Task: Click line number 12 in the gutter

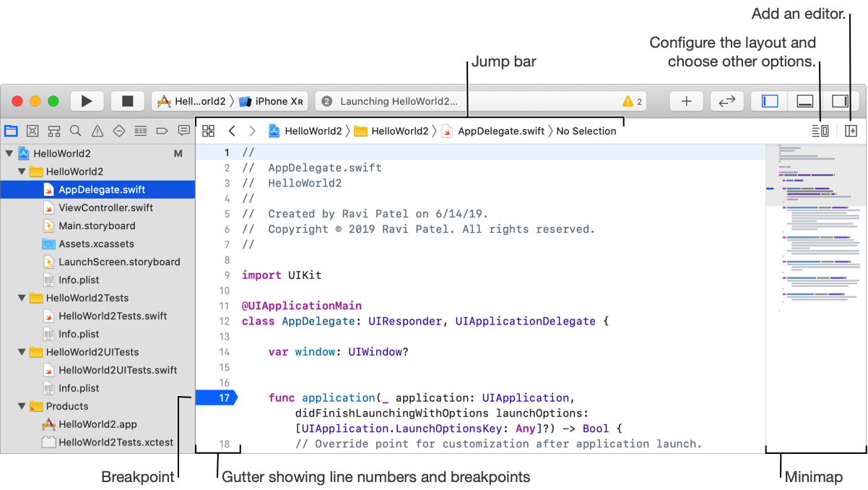Action: (224, 321)
